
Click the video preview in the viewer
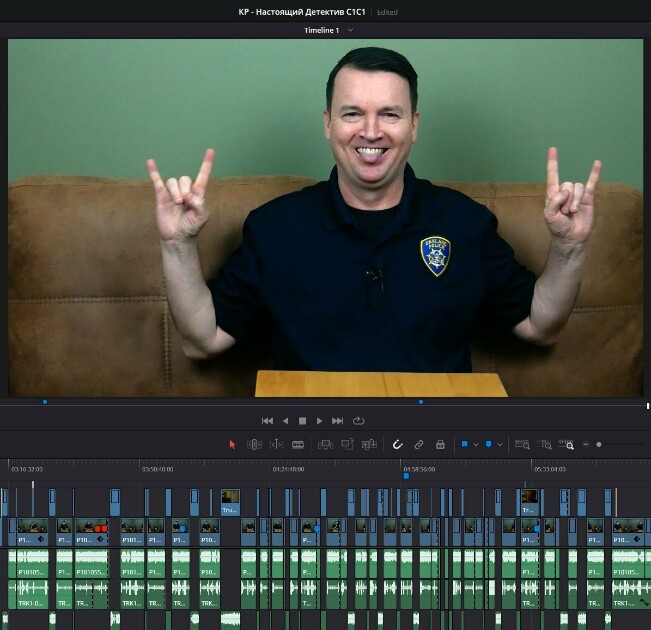pos(326,218)
